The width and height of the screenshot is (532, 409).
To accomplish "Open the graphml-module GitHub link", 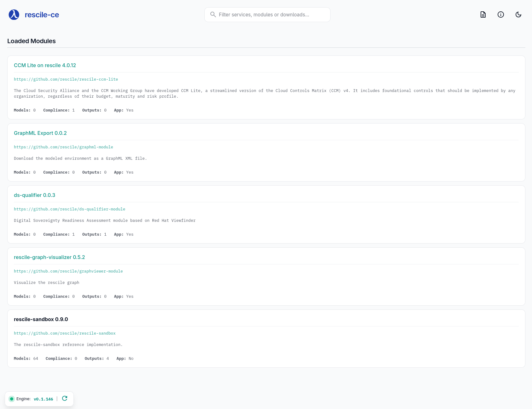I will pos(63,147).
